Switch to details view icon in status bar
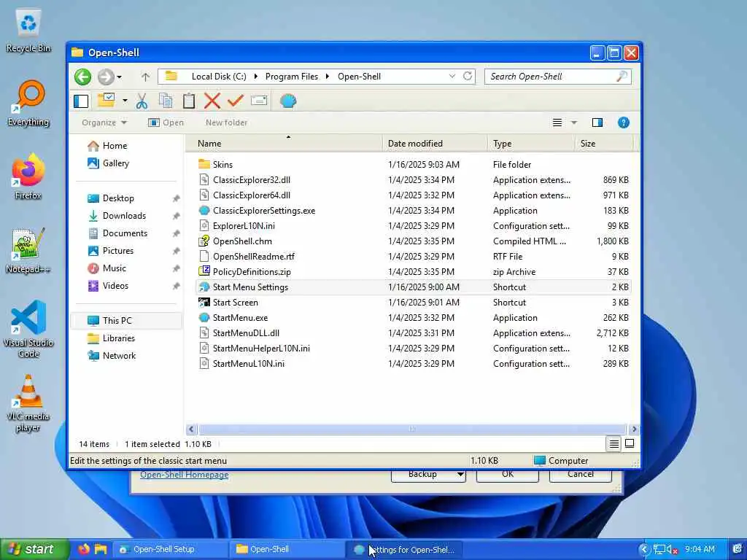747x560 pixels. 614,444
